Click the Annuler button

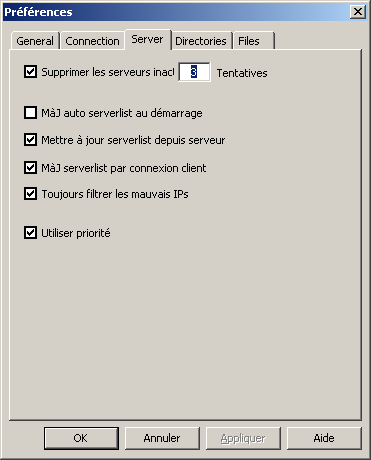tap(162, 438)
